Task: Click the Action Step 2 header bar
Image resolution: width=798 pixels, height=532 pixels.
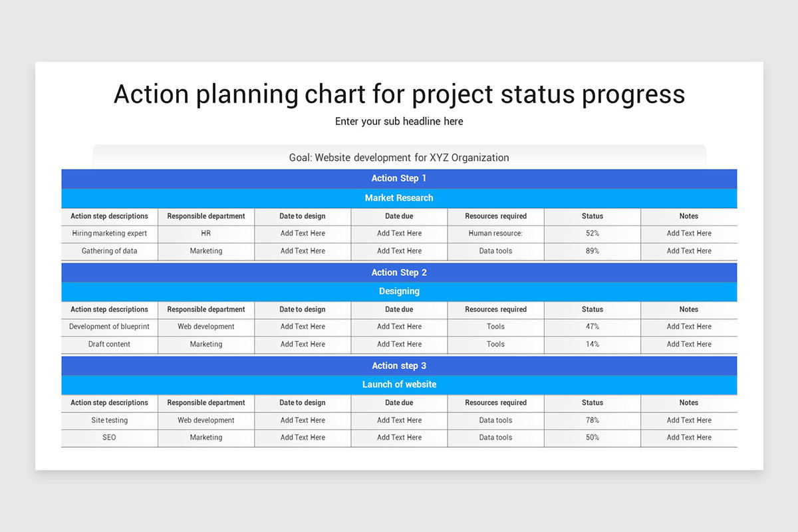Action: click(399, 273)
